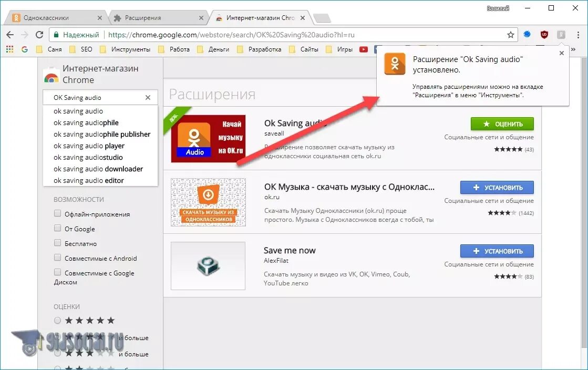Click the address bar URL

click(231, 35)
